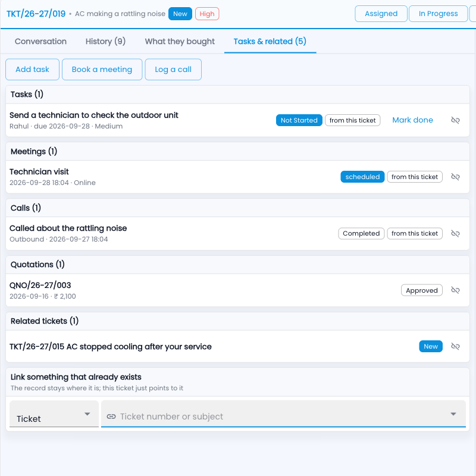This screenshot has height=476, width=476.
Task: Click the High priority badge
Action: click(x=207, y=14)
